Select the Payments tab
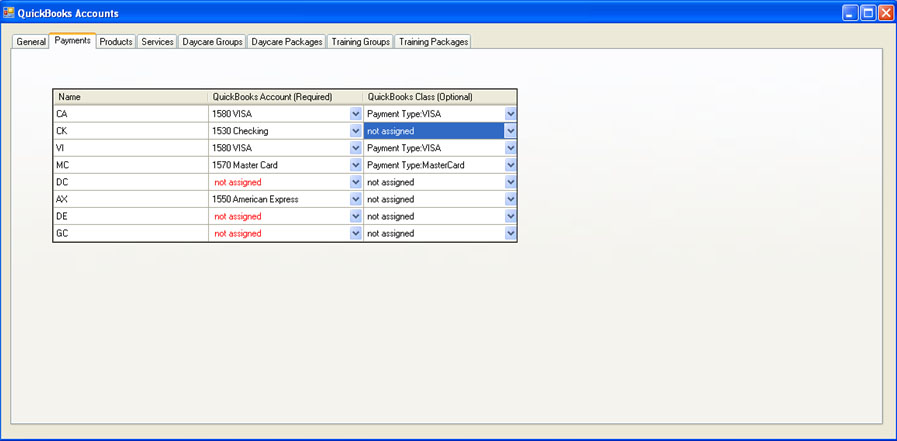Viewport: 897px width, 441px height. point(73,41)
